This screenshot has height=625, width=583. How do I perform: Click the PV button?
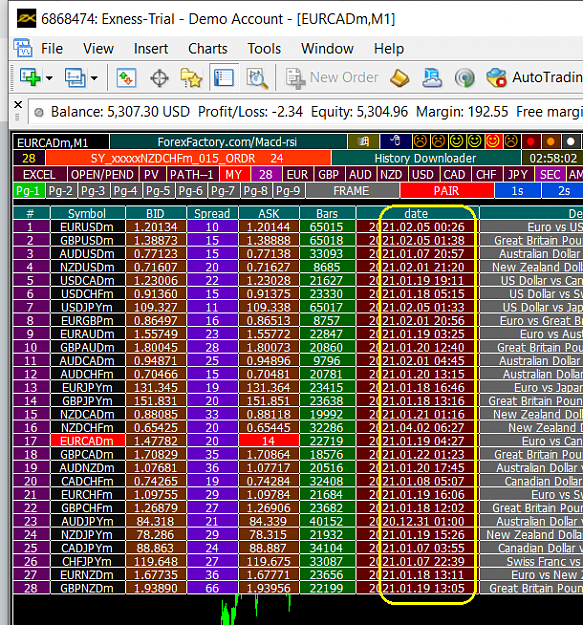point(151,175)
